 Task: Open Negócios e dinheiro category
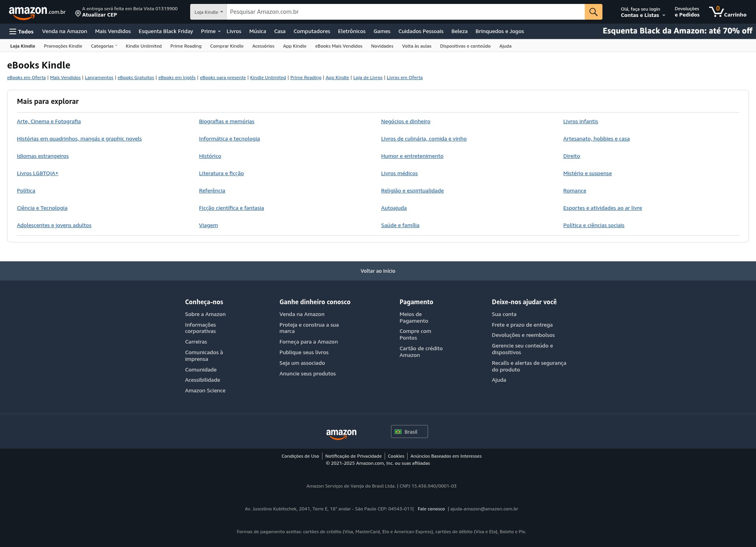coord(406,122)
